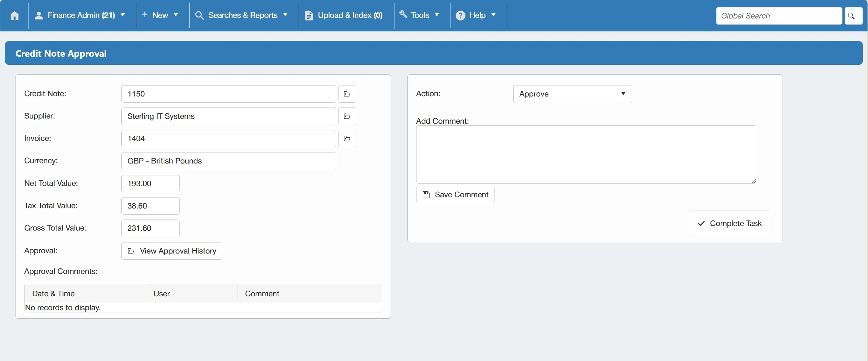
Task: Click the Help question mark icon
Action: 460,16
